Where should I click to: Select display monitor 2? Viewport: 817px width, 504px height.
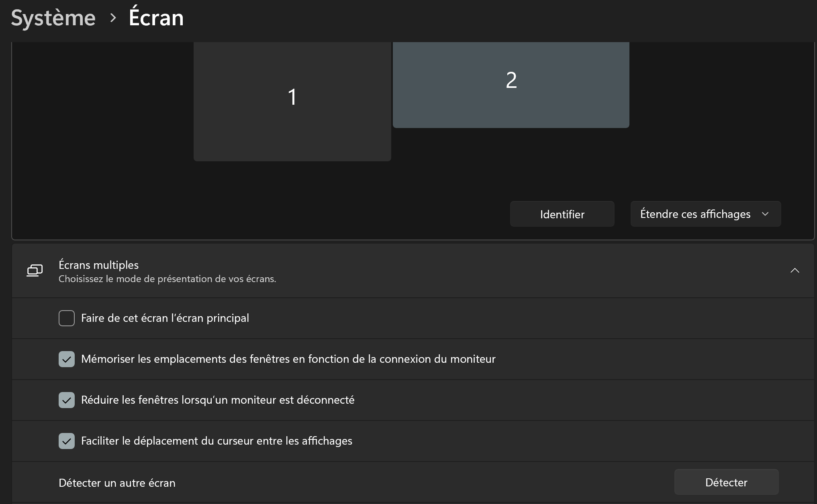point(511,85)
